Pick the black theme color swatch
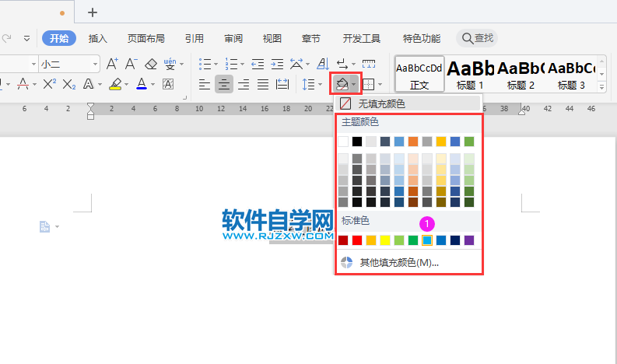 click(357, 142)
